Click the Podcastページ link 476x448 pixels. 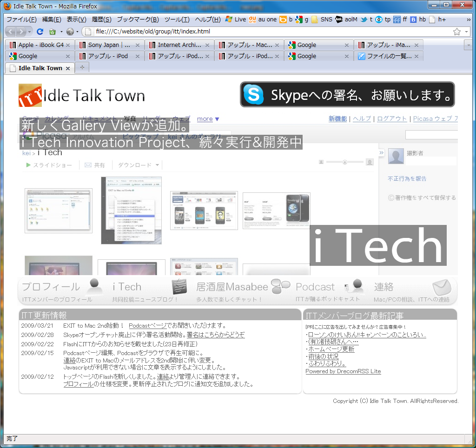[x=148, y=326]
